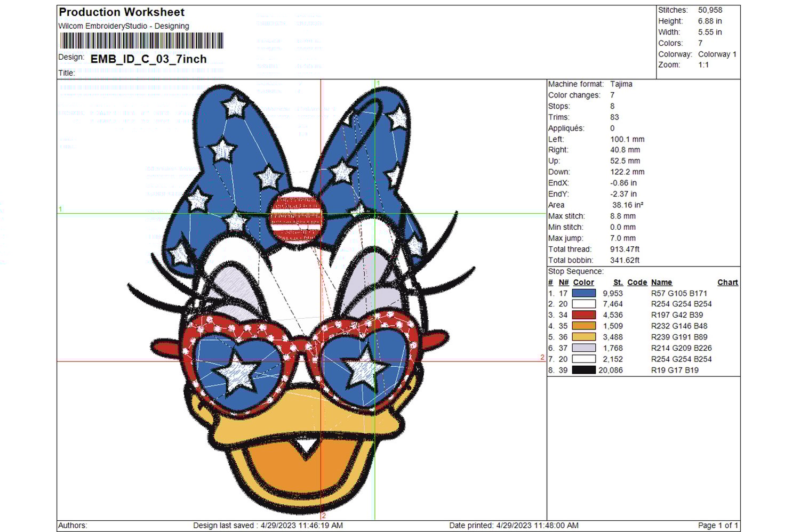Click the min stitch value '0.0 mm'
800x532 pixels.
coord(623,227)
